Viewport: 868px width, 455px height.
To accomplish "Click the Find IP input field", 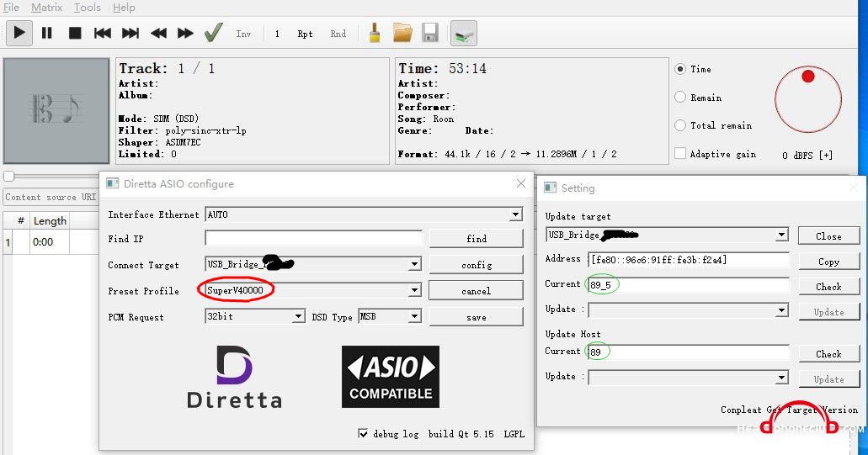I will coord(313,238).
